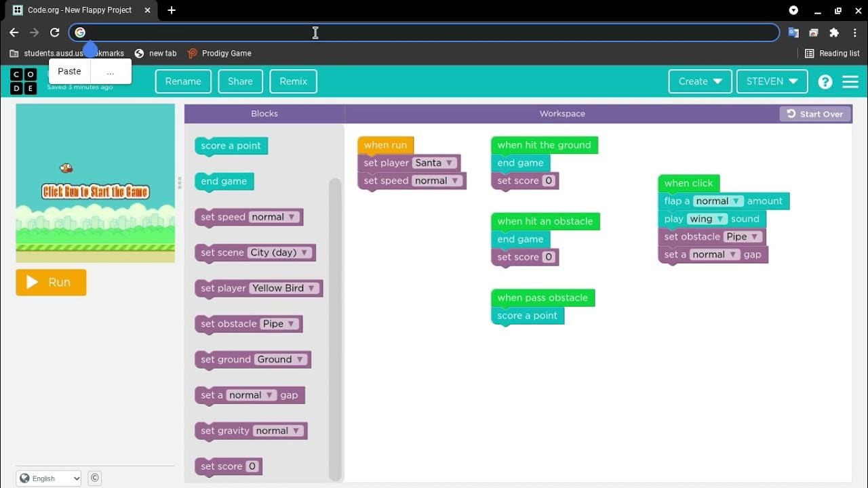Click the Workspace panel header
868x488 pixels.
[x=562, y=114]
